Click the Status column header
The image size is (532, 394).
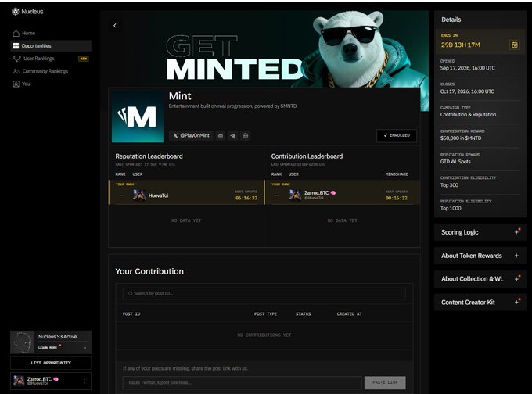(303, 314)
